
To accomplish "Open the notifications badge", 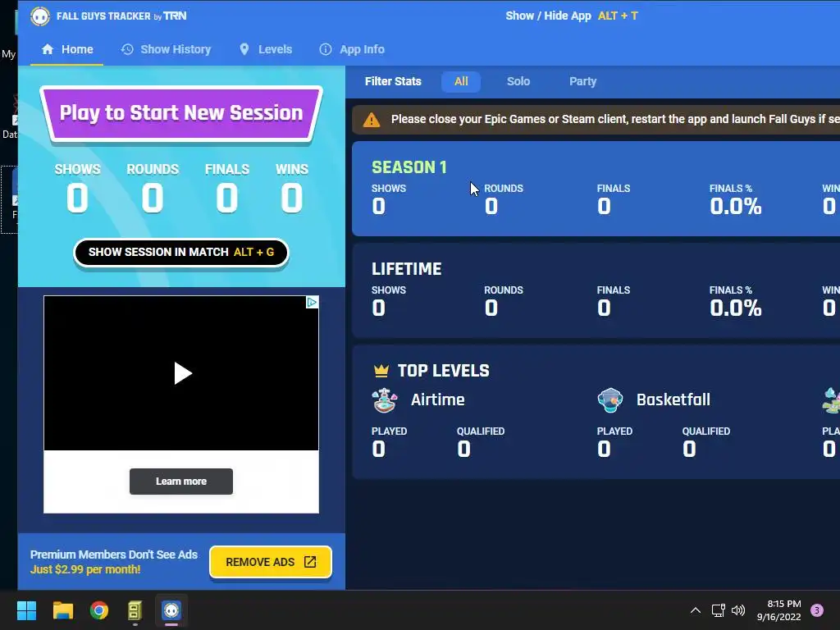I will coord(817,610).
